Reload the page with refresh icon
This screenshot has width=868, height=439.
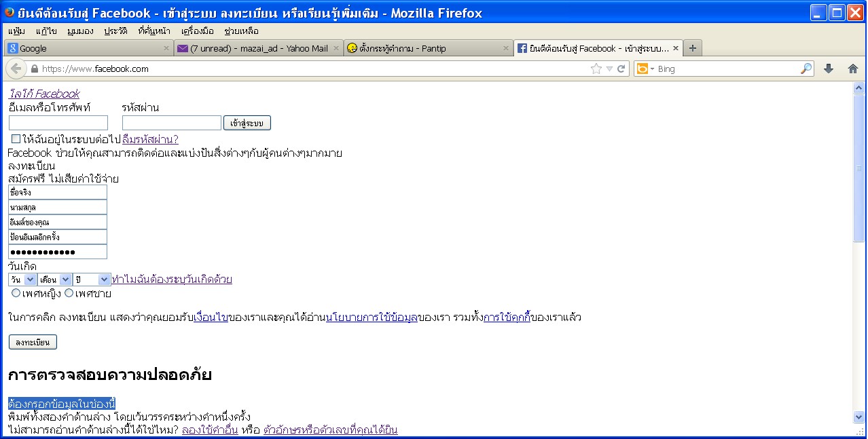click(621, 69)
